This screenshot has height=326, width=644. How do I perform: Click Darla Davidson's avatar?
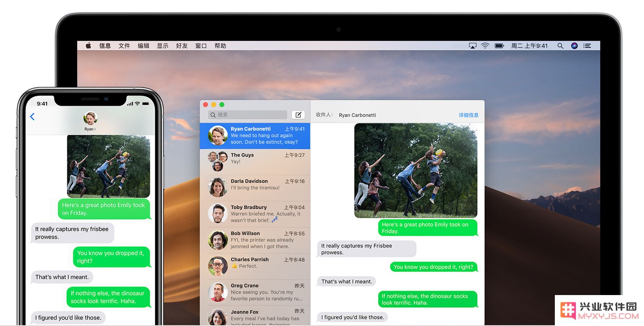coord(218,188)
